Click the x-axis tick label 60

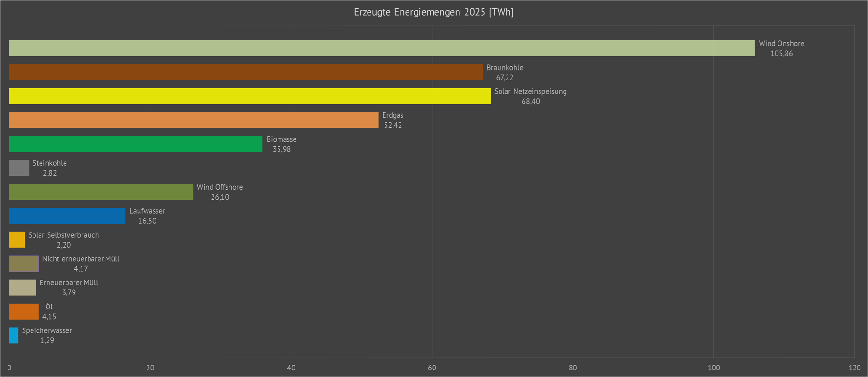coord(432,368)
